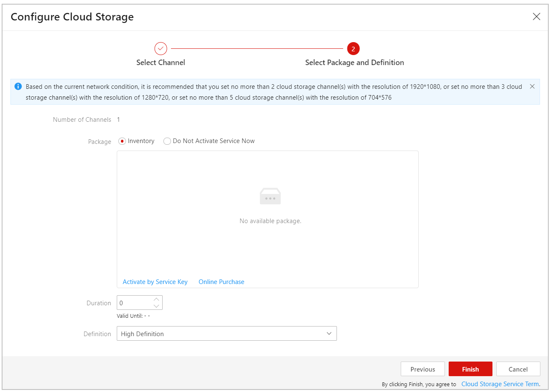Click the empty package box icon
This screenshot has width=550, height=392.
[270, 196]
